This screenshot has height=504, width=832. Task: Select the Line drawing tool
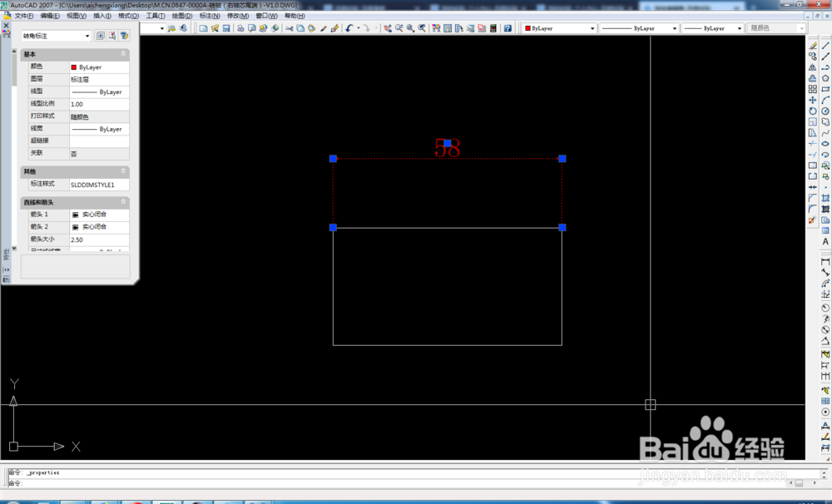tap(825, 46)
